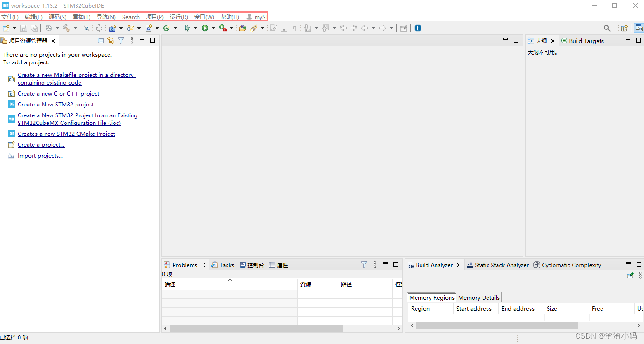The height and width of the screenshot is (344, 644).
Task: Switch to the Build Targets tab
Action: click(582, 41)
